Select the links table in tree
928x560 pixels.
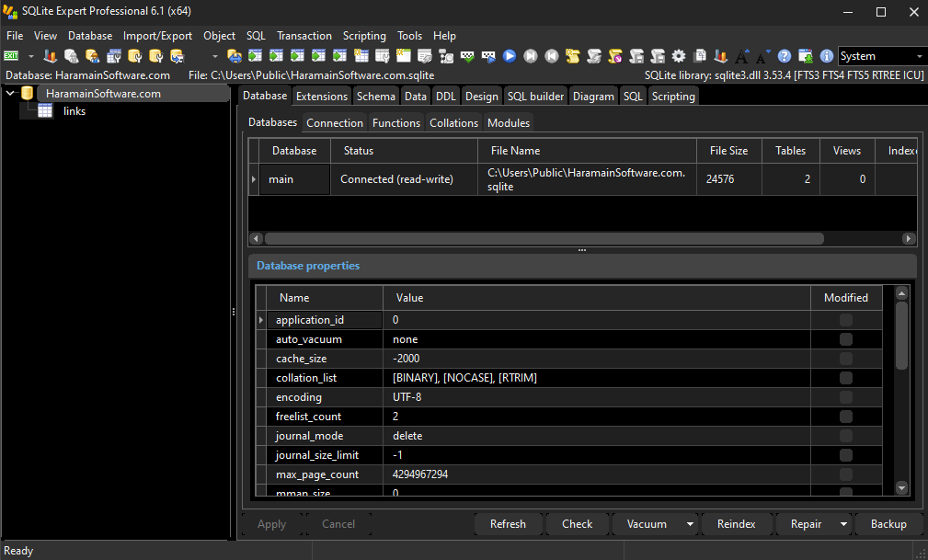click(x=74, y=111)
